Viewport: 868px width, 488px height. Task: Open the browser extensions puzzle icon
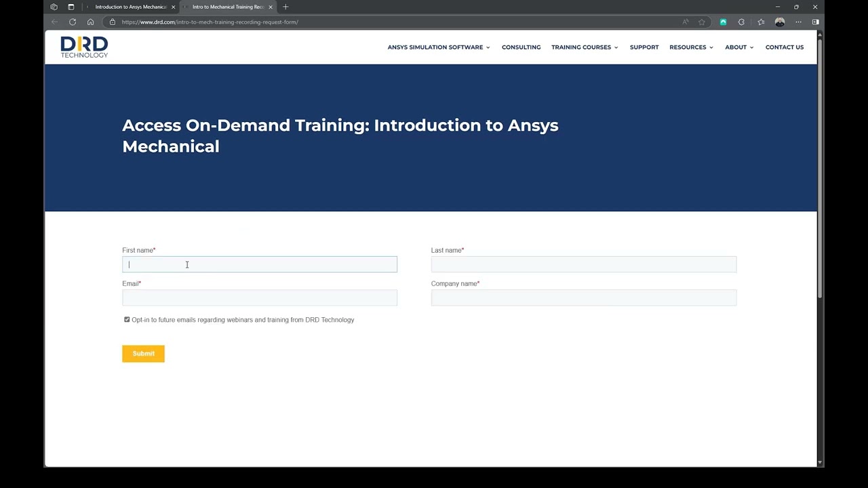[741, 22]
